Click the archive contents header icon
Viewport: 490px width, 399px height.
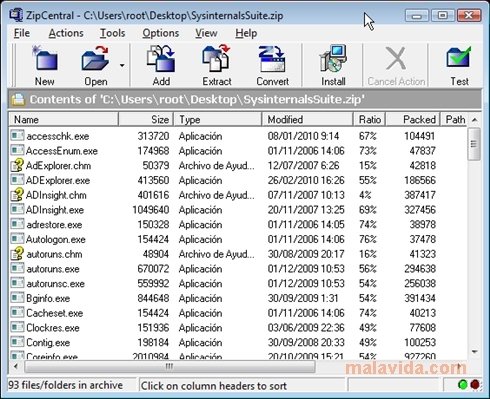coord(18,99)
